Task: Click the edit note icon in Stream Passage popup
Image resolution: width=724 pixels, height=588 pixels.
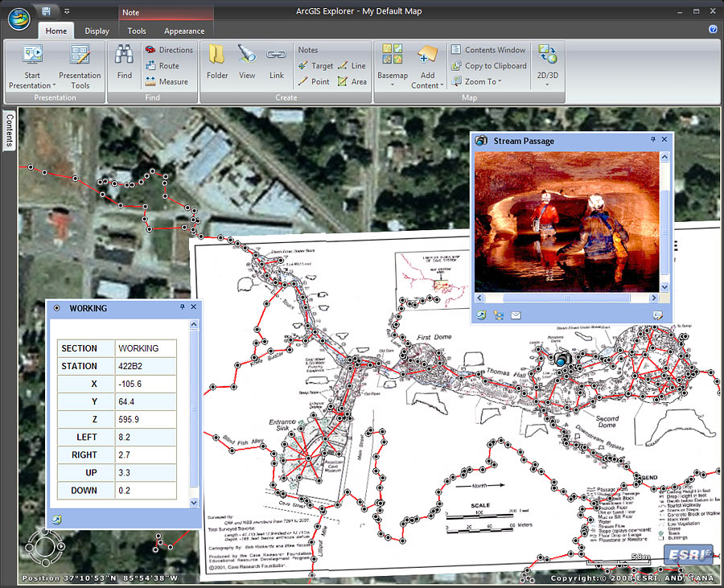Action: (x=657, y=315)
